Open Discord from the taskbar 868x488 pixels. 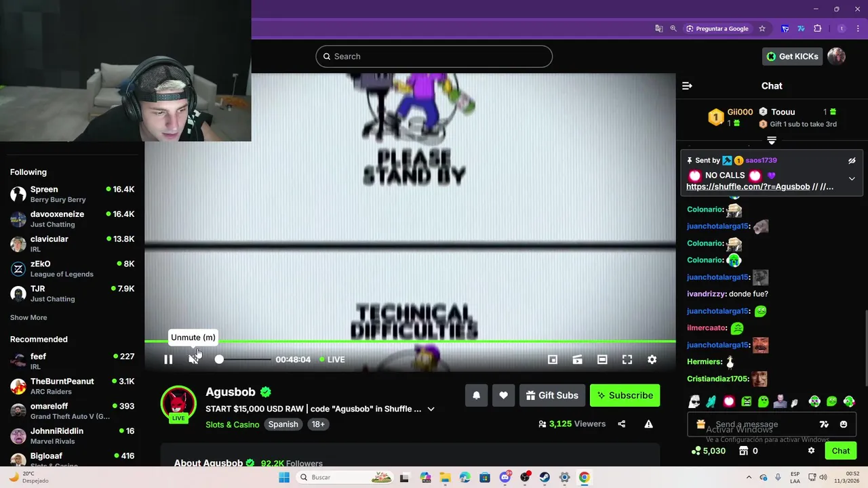tap(505, 477)
